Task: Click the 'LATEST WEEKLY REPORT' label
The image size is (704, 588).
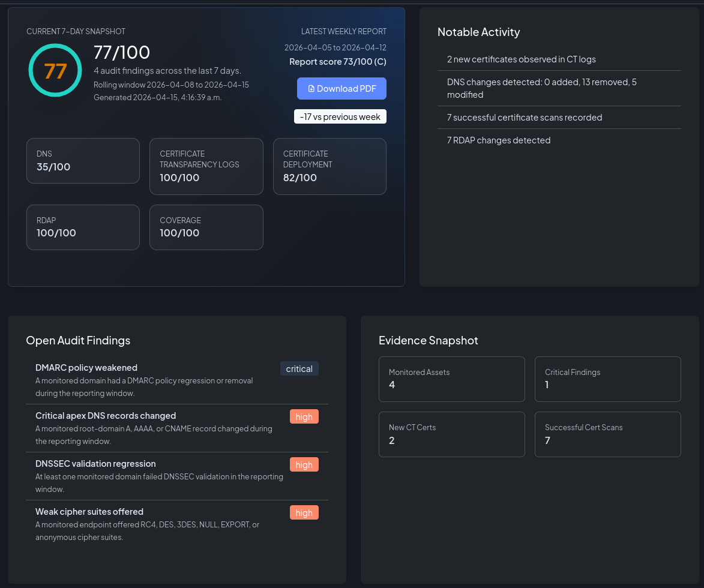Action: click(x=343, y=31)
